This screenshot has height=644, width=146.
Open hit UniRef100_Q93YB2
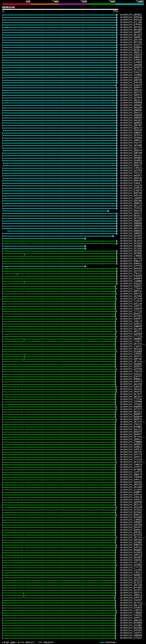pos(131,27)
